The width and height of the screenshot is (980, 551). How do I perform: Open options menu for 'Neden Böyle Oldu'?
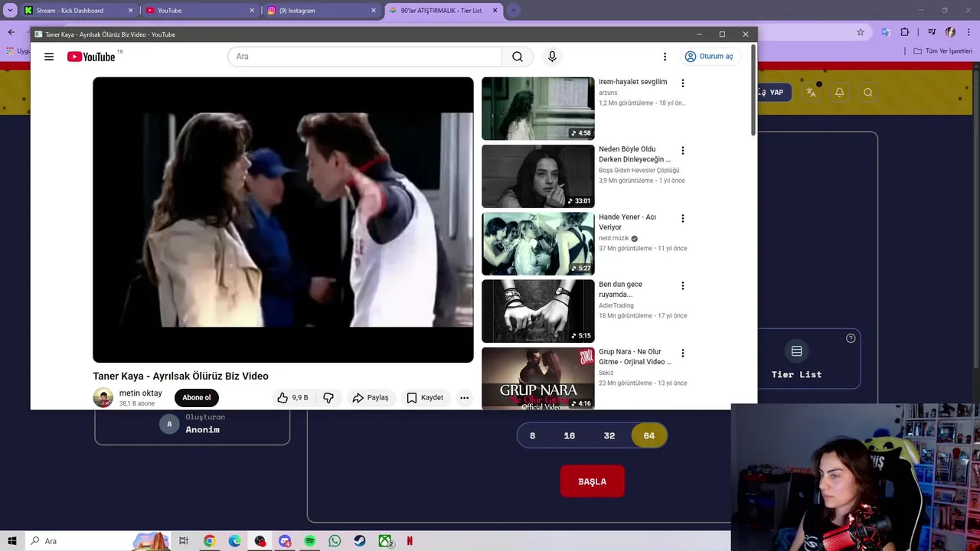(683, 150)
